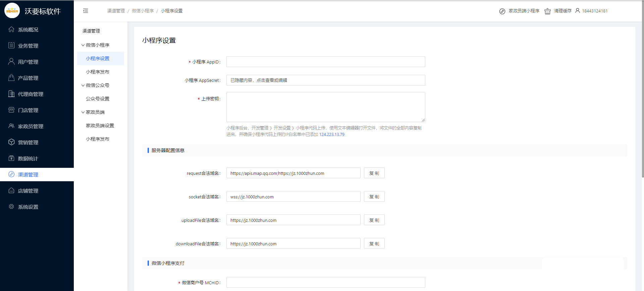Click the 用户管理 person icon
Screen dimensions: 644x291
tap(11, 61)
